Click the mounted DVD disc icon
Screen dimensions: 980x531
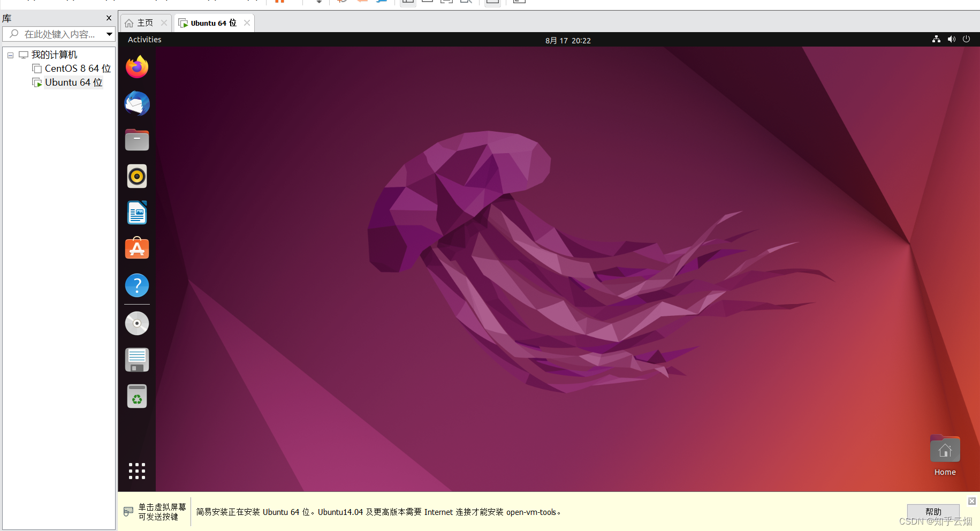(137, 323)
